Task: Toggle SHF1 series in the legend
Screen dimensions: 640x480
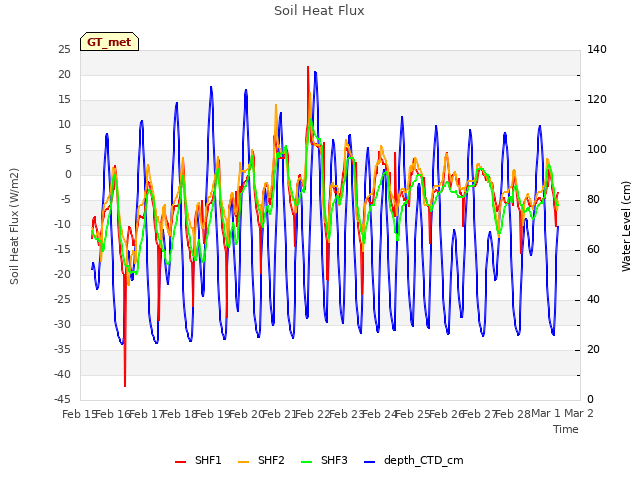Action: click(198, 460)
